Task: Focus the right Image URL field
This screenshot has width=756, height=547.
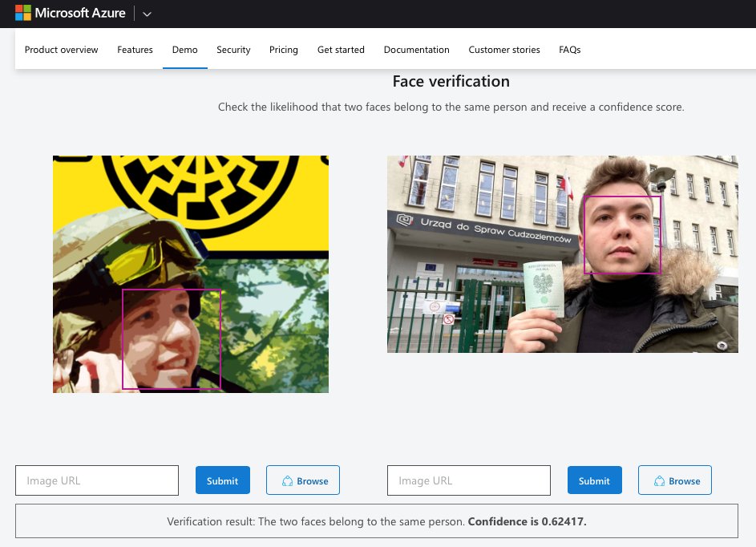Action: click(x=469, y=480)
